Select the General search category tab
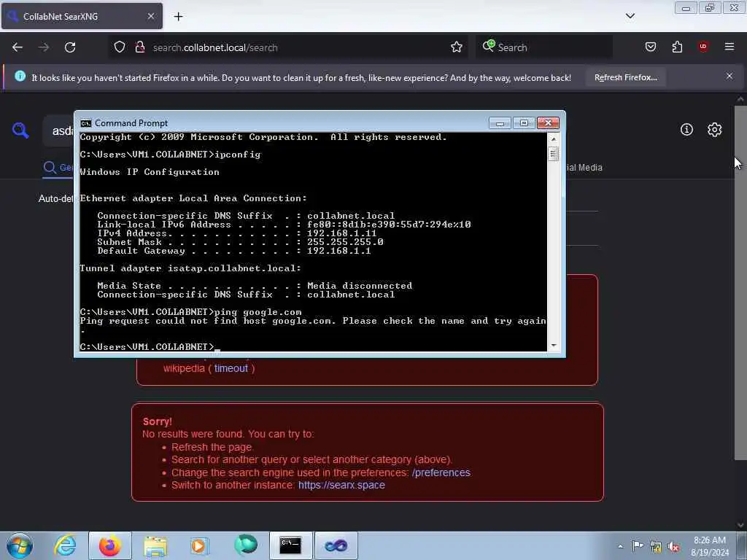This screenshot has height=560, width=747. pos(58,168)
